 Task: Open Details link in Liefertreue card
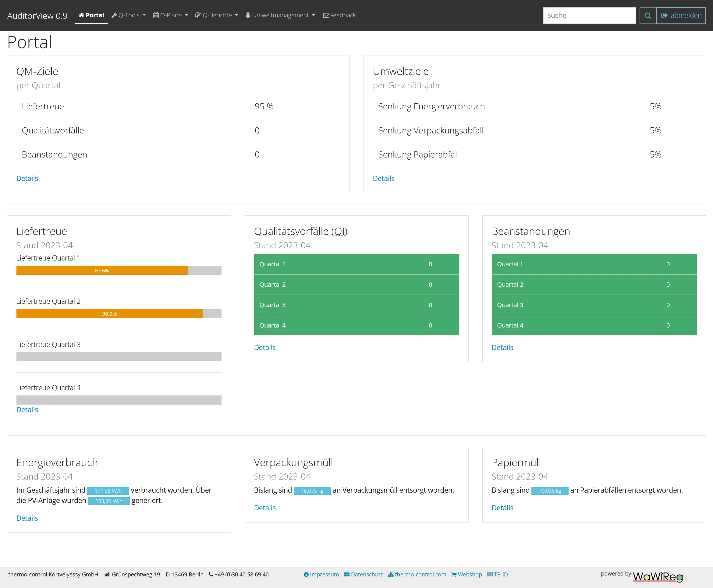point(27,410)
